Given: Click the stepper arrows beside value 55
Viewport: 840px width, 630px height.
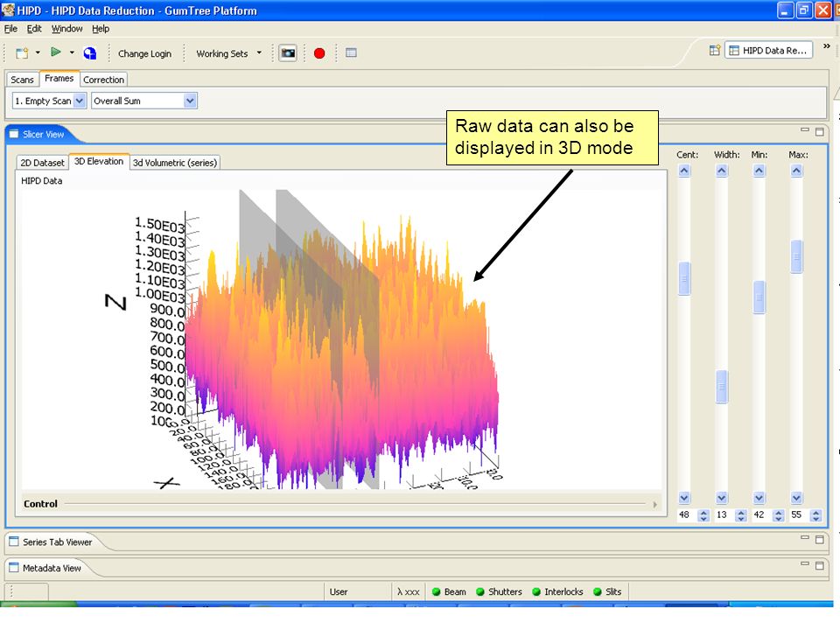Looking at the screenshot, I should coord(815,515).
